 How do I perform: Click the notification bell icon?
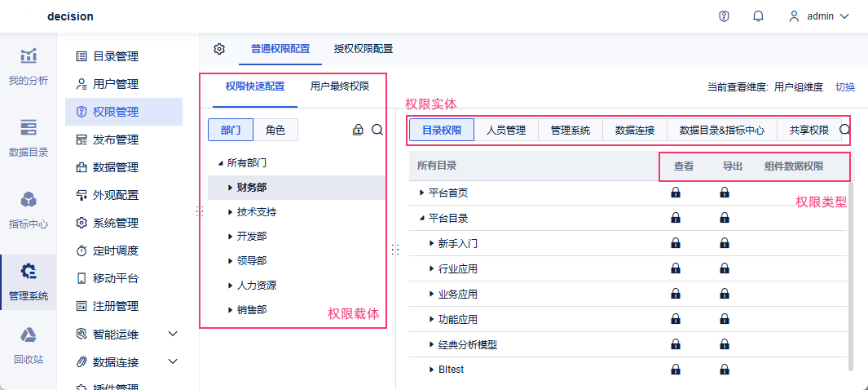(759, 16)
